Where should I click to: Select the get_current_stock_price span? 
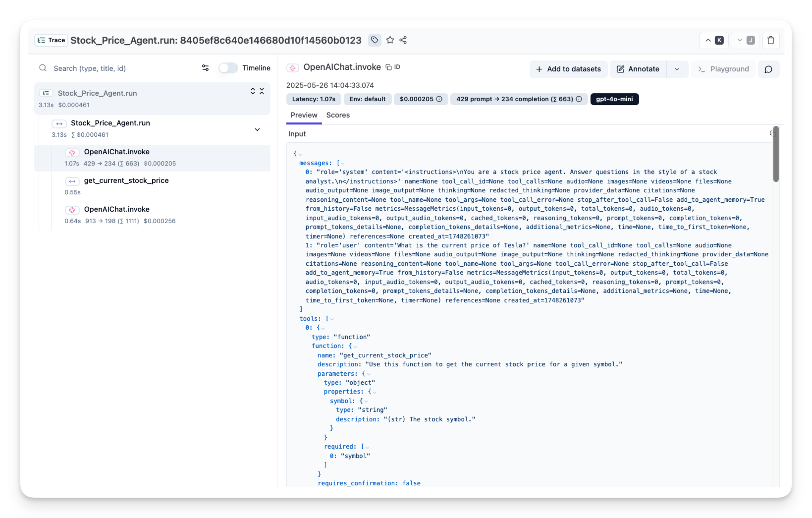point(161,186)
